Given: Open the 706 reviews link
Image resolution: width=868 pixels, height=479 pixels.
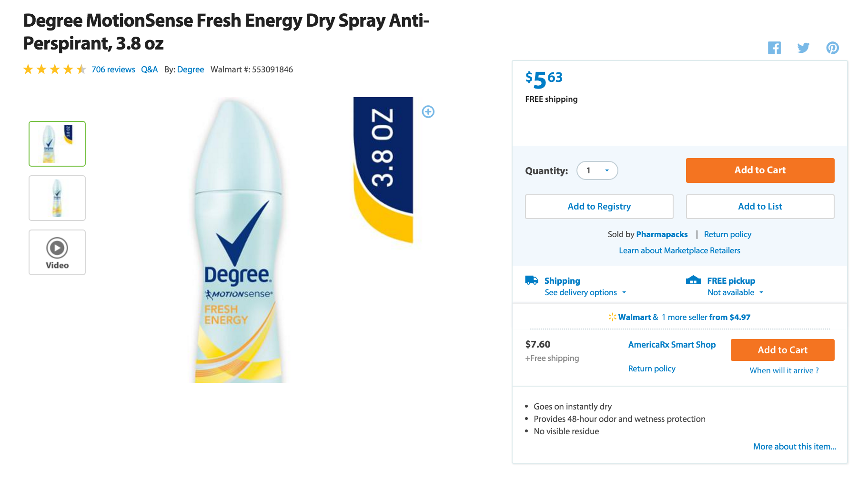Looking at the screenshot, I should pos(113,70).
